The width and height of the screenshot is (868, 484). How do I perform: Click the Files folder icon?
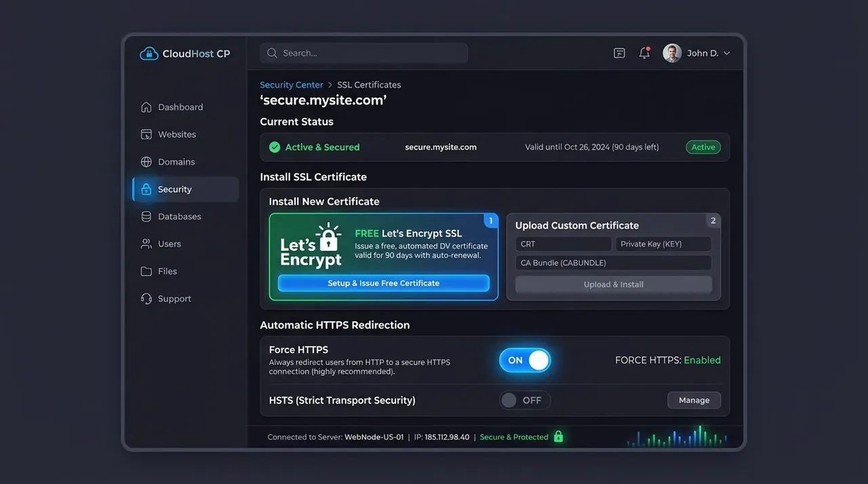coord(146,271)
